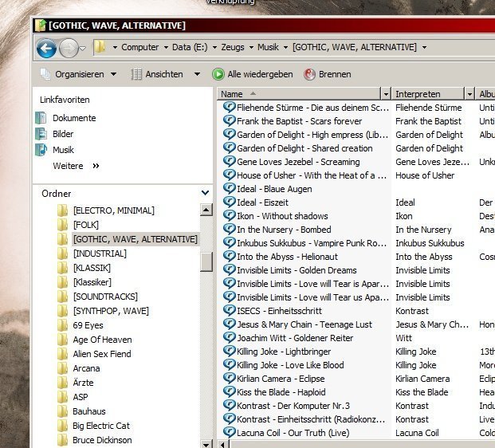Click audio icon of Gene Loves Jezebel - Screaming
This screenshot has width=495, height=448.
(230, 161)
